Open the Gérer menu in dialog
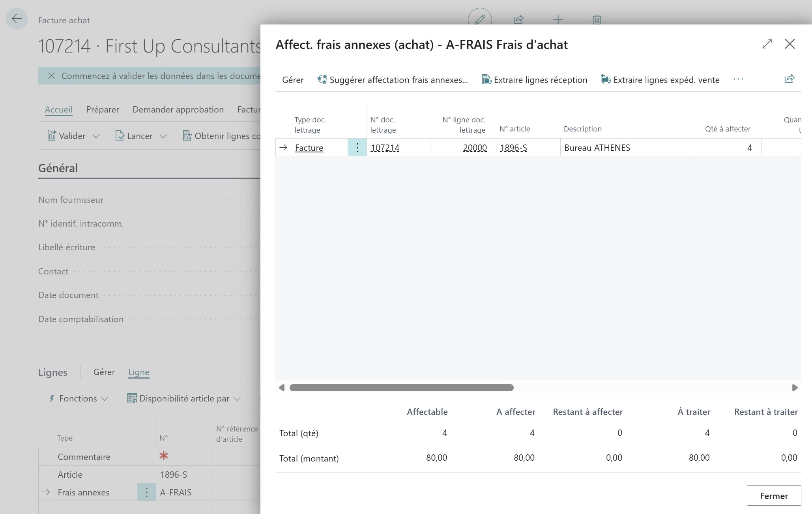Image resolution: width=812 pixels, height=514 pixels. tap(293, 80)
